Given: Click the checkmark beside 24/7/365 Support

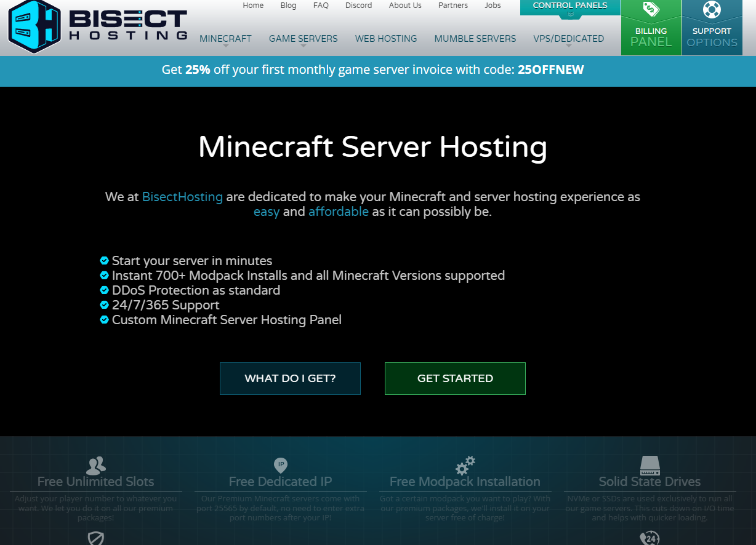Looking at the screenshot, I should (x=103, y=304).
